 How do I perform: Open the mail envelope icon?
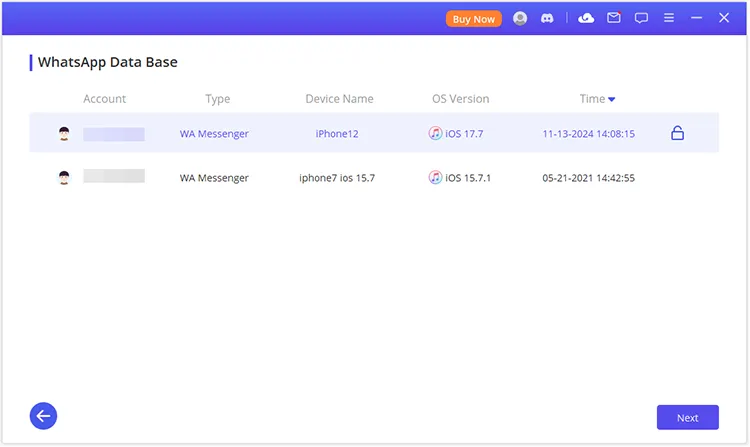pos(614,18)
